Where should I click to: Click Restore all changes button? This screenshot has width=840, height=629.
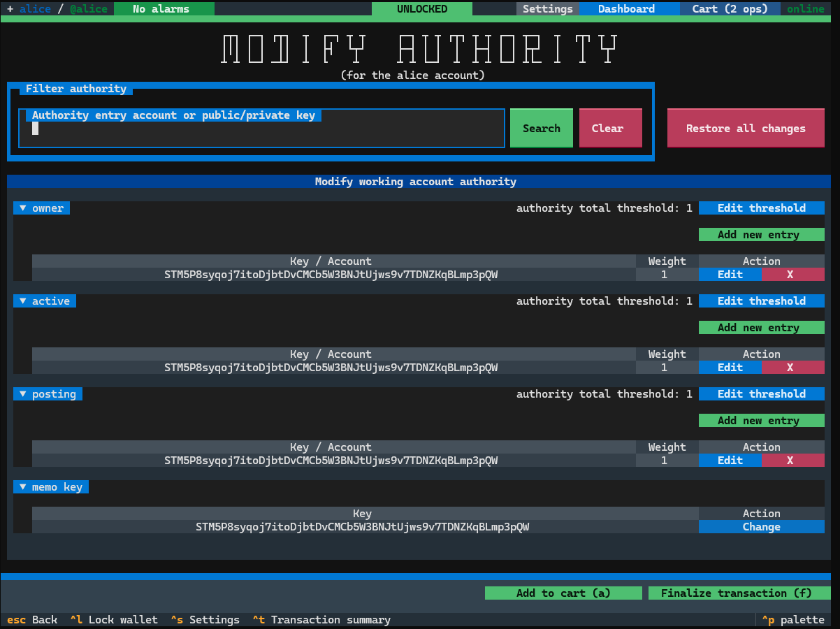(746, 129)
